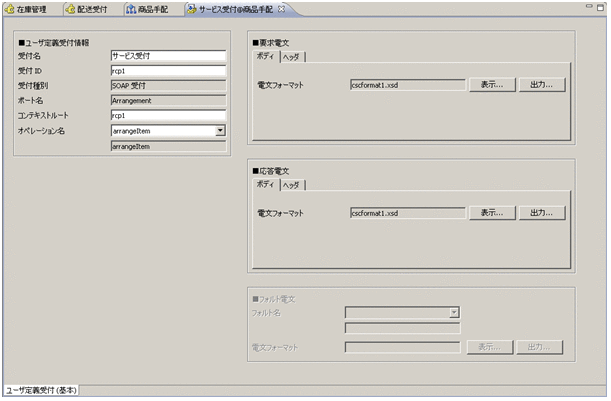The image size is (611, 401).
Task: Select ボディ tab in 応答電文
Action: pyautogui.click(x=265, y=184)
